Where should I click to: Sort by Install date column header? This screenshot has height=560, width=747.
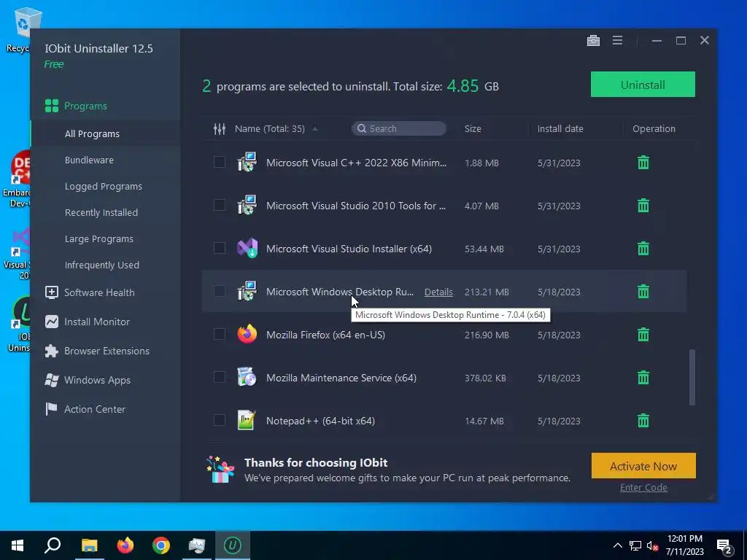click(560, 128)
